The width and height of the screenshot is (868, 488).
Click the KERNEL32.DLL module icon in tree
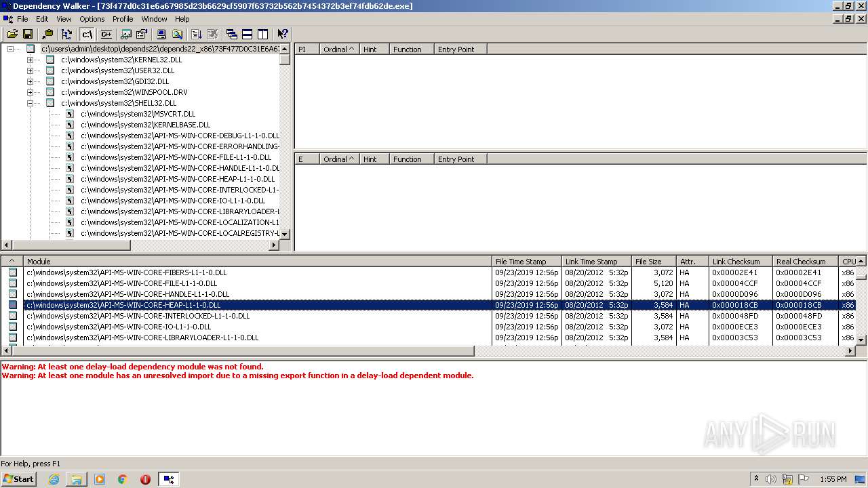pyautogui.click(x=50, y=60)
